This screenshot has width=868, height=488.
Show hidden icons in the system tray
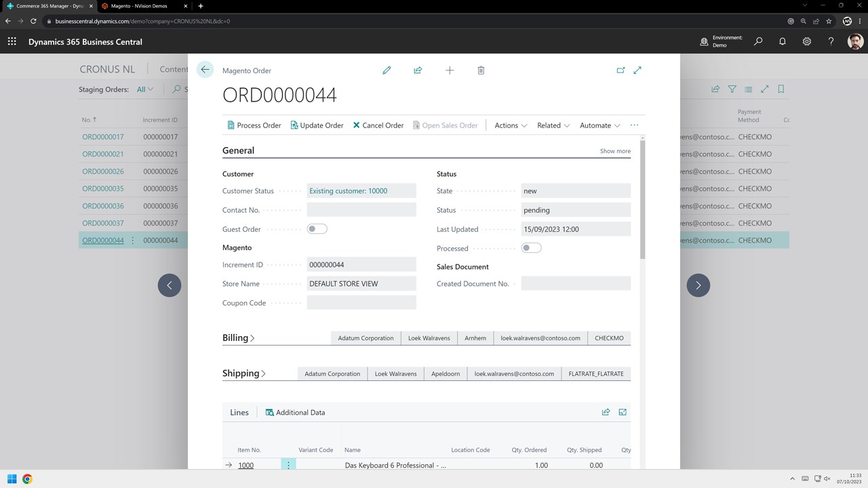coord(792,479)
